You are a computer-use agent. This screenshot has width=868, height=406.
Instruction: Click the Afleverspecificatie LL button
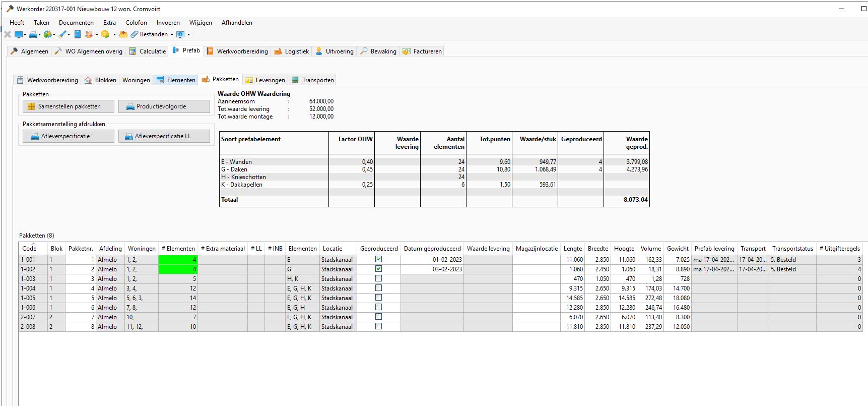[x=164, y=136]
